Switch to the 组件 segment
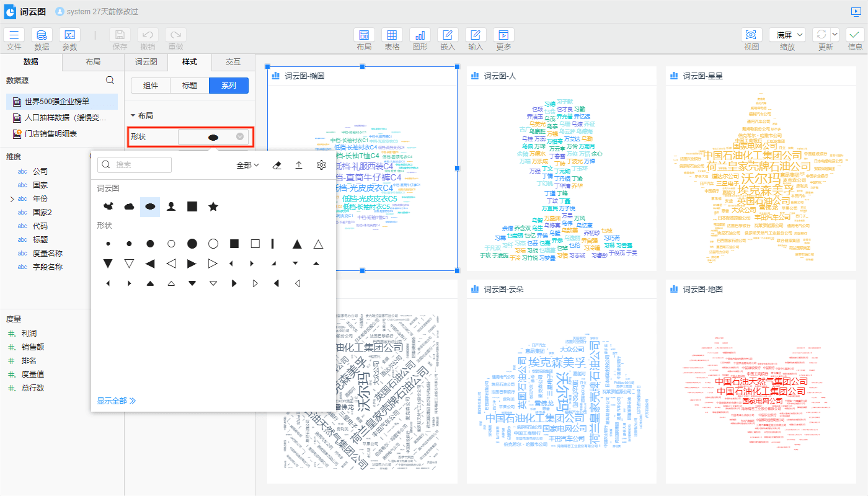868x496 pixels. pyautogui.click(x=151, y=86)
